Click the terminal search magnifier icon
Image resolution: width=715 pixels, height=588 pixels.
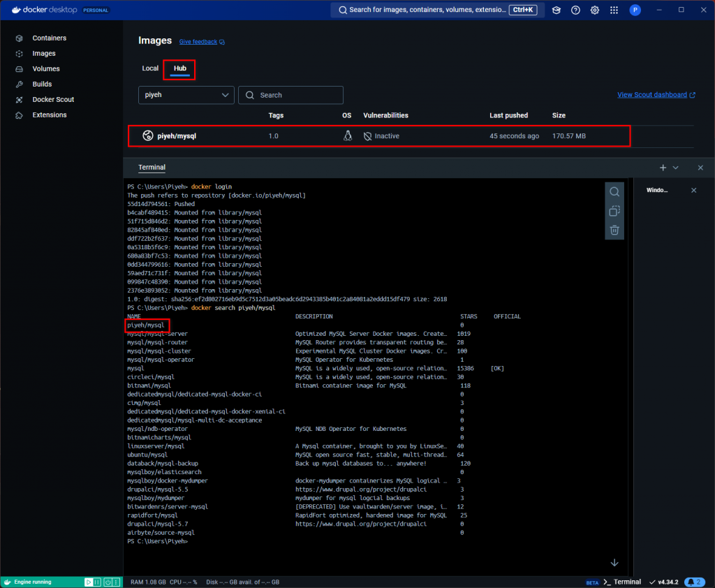[x=614, y=191]
